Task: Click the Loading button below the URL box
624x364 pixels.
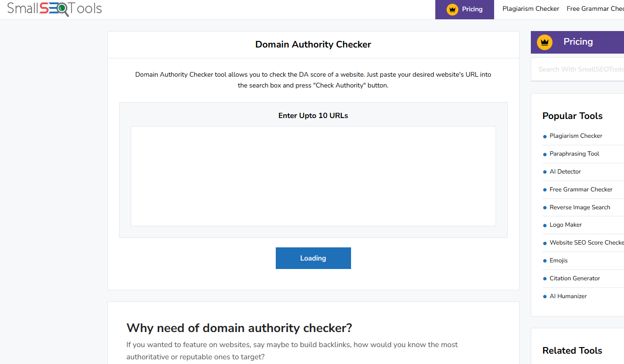Action: 313,258
